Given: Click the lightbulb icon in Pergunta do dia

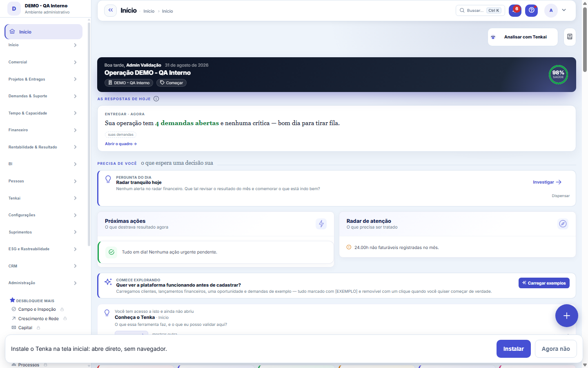Looking at the screenshot, I should coord(108,179).
